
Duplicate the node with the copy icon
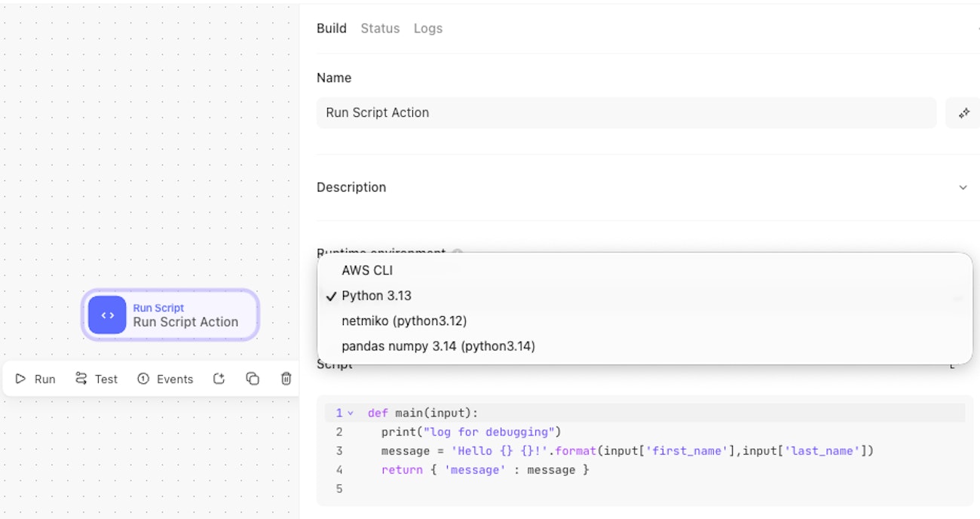point(253,379)
